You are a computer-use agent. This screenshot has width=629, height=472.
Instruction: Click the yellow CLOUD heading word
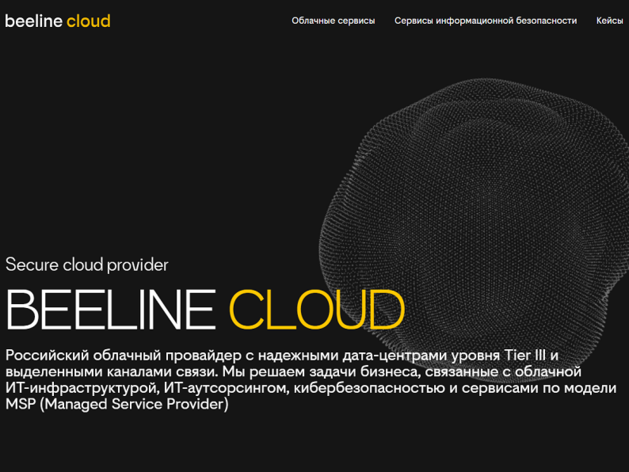[x=317, y=310]
